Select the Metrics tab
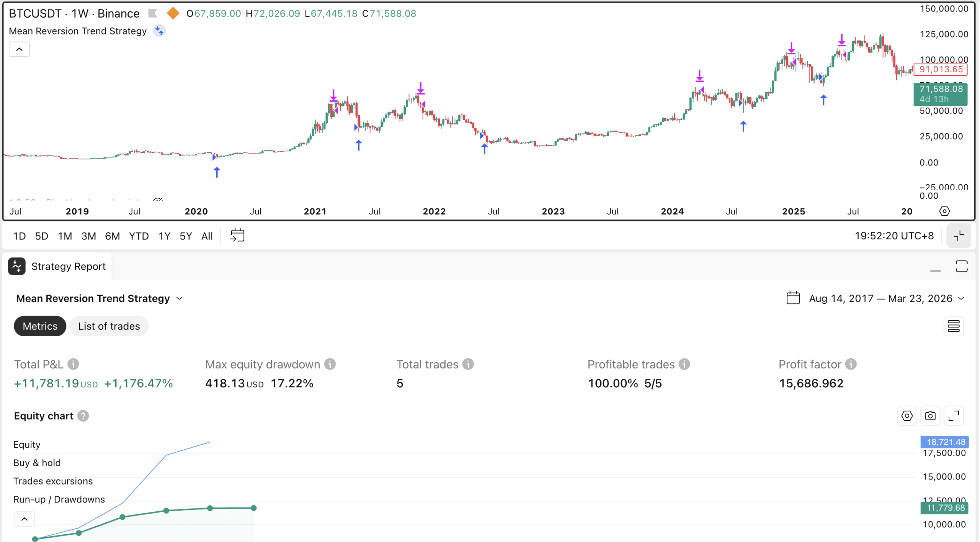 coord(40,326)
